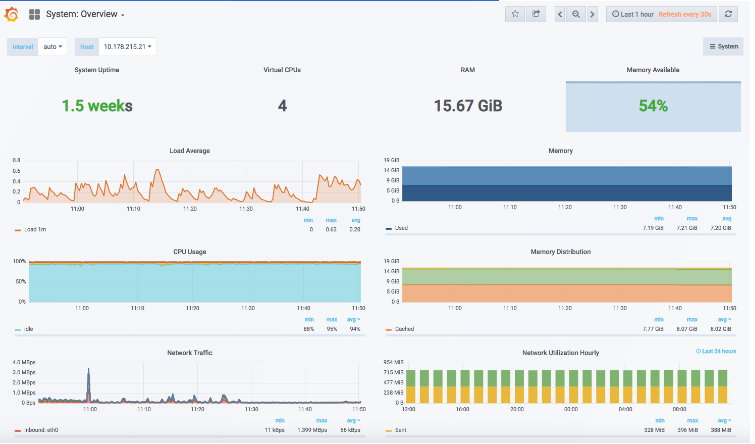Screen dimensions: 755x444
Task: Open the CPU Usage panel title menu
Action: 190,252
